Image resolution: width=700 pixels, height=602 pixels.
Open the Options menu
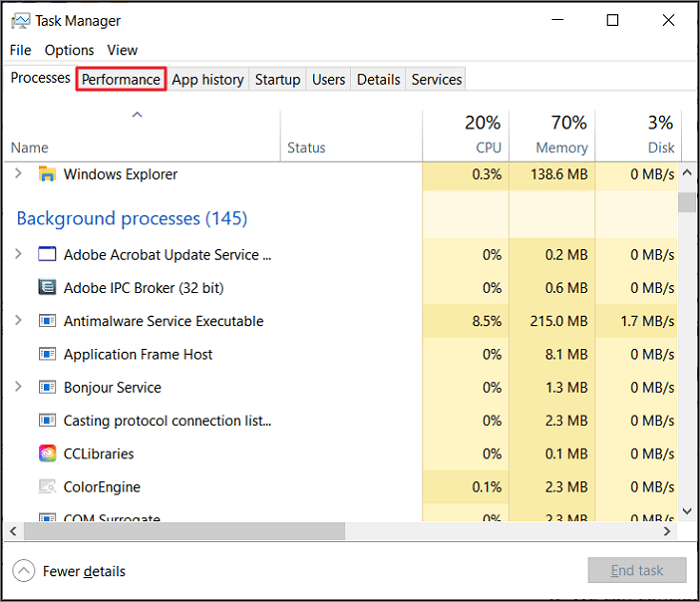69,50
